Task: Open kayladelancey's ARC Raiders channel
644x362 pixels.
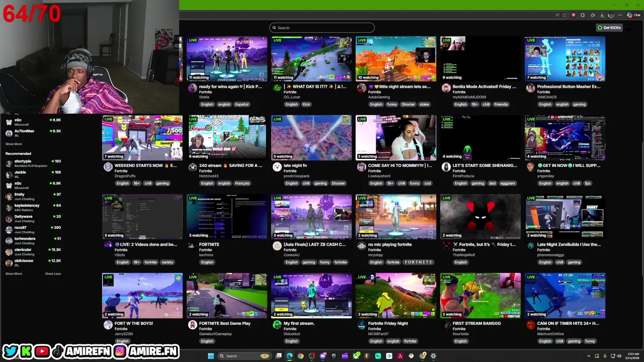Action: (33, 207)
